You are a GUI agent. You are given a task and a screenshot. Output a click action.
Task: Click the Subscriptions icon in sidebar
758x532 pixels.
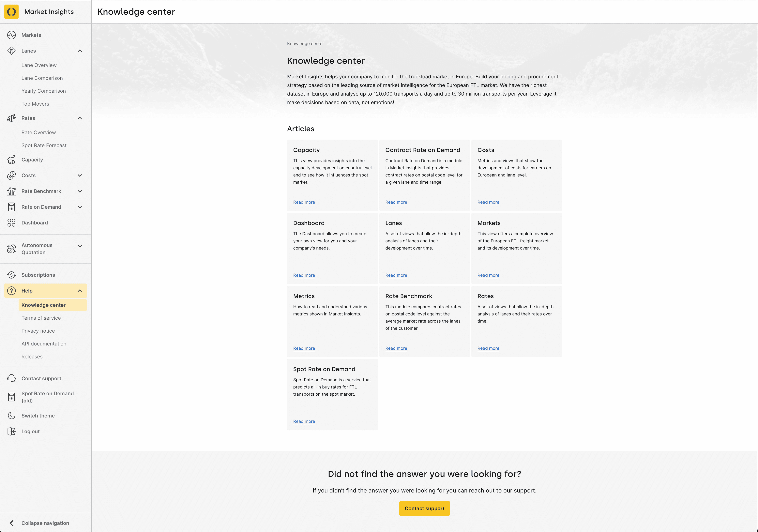point(12,275)
